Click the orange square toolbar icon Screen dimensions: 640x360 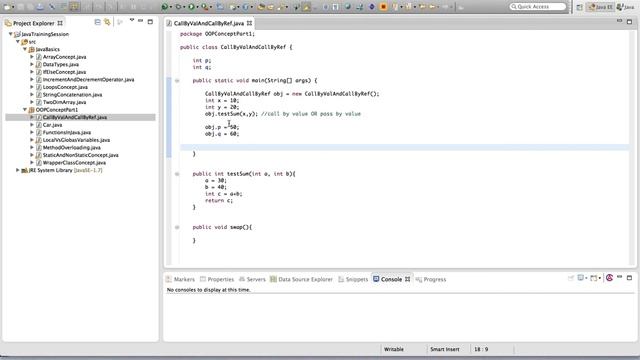[383, 7]
